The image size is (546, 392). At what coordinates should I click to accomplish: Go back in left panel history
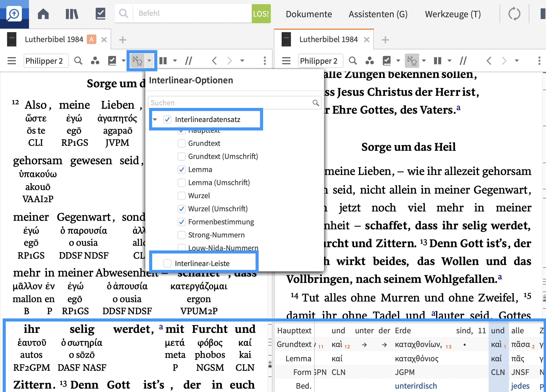pos(214,61)
